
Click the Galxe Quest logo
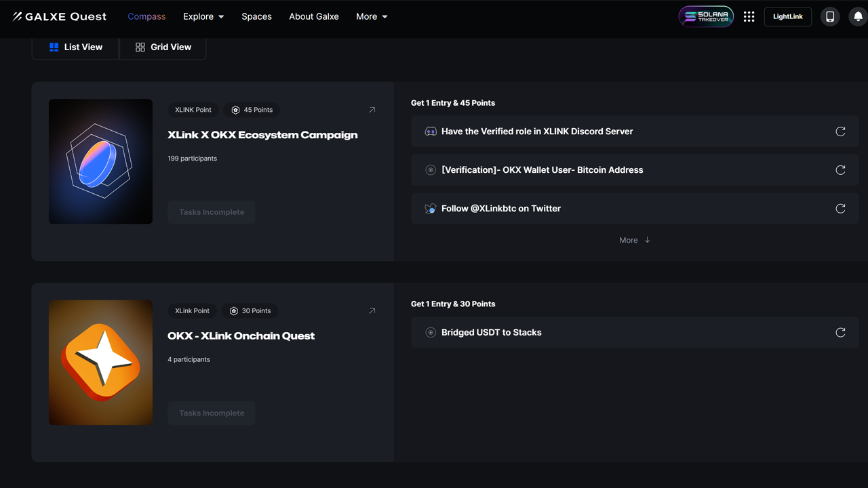(59, 16)
